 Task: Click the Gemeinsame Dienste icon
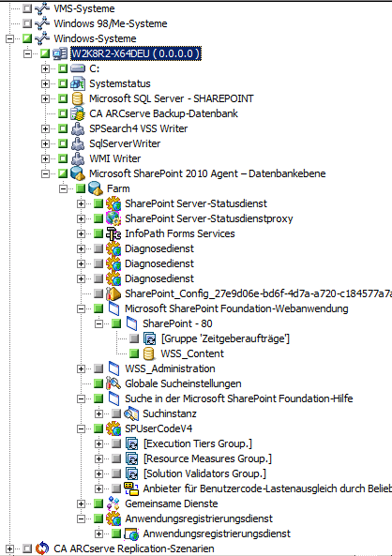pos(113,503)
